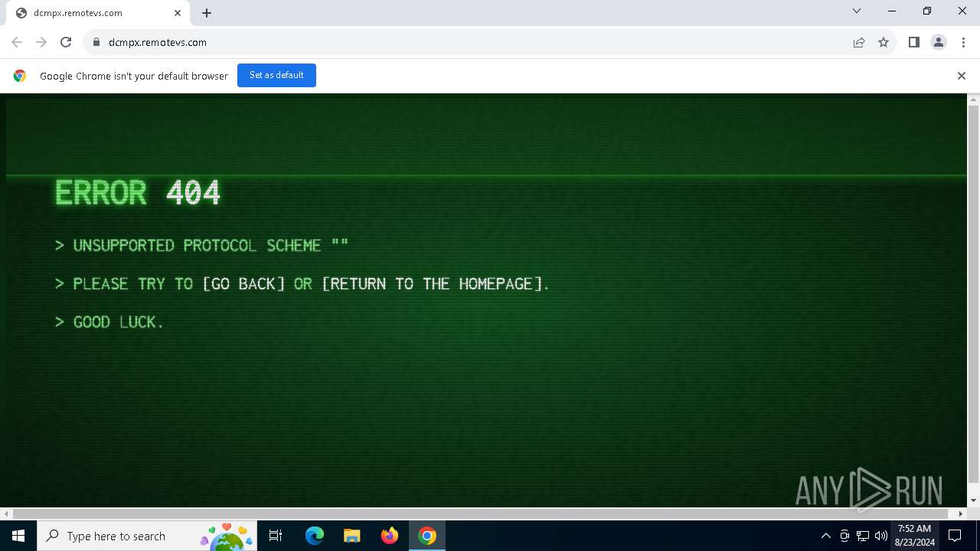The height and width of the screenshot is (551, 980).
Task: Minimize the Chrome window
Action: pyautogui.click(x=892, y=11)
